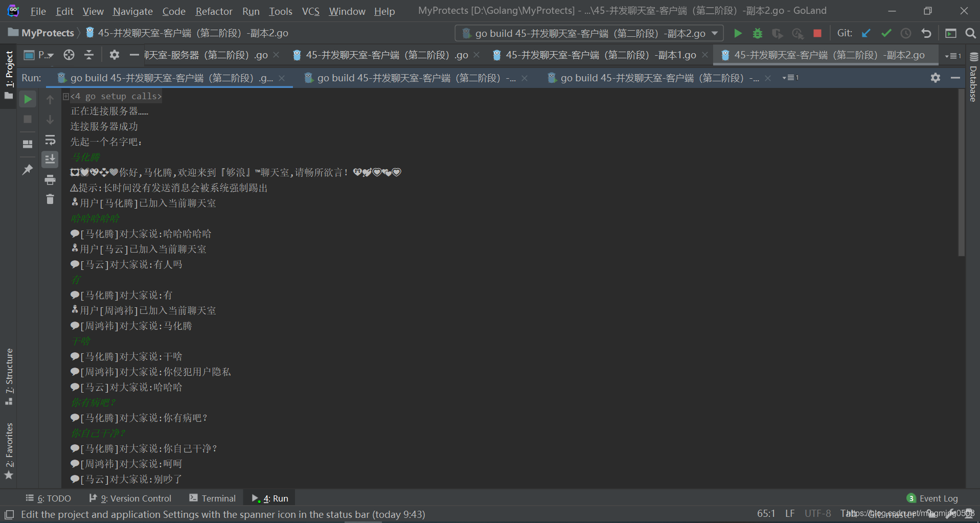Rerun program in Run panel
The height and width of the screenshot is (523, 980).
[28, 99]
